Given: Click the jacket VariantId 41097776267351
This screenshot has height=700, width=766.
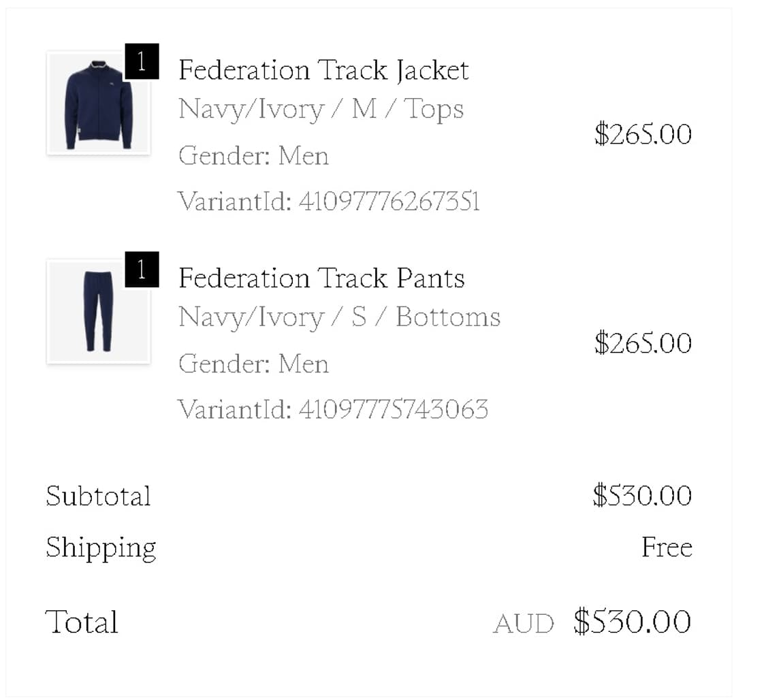Looking at the screenshot, I should click(x=329, y=202).
